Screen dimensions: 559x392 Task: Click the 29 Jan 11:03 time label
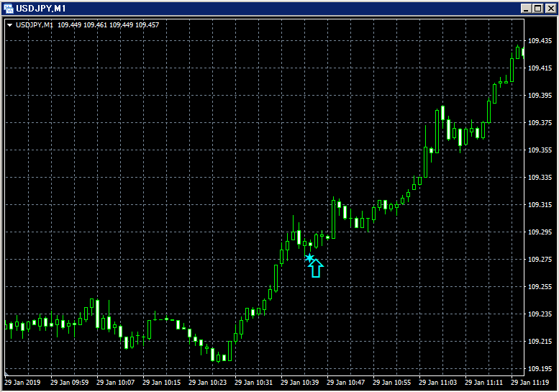click(x=437, y=383)
